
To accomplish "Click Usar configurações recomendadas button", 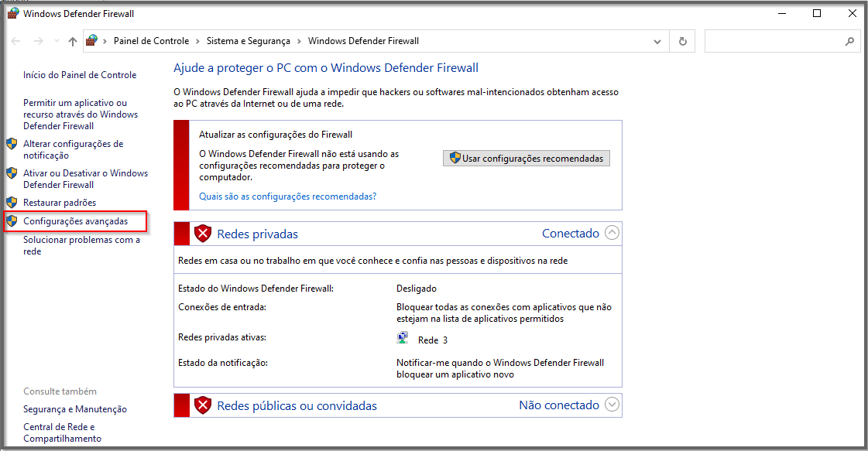I will tap(527, 159).
